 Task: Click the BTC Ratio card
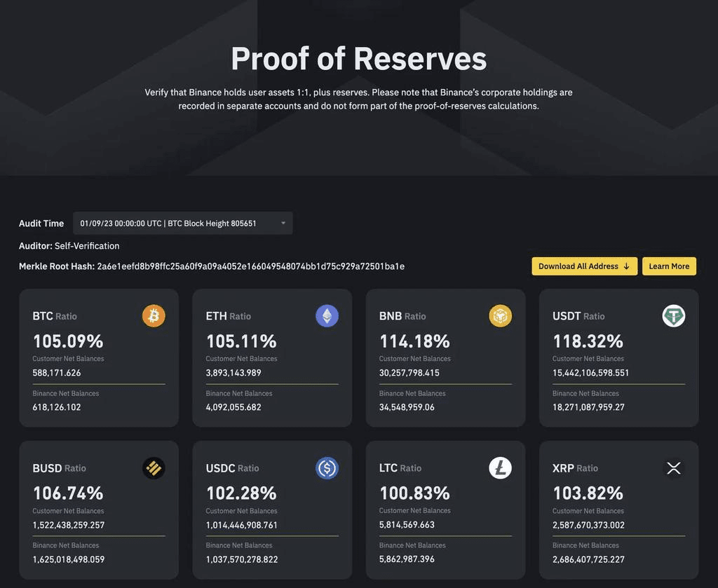[98, 357]
